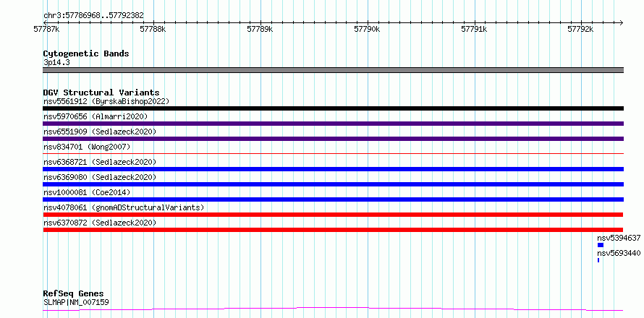The width and height of the screenshot is (644, 318).
Task: Click the blue nsv6369080 variant bar
Action: pos(333,184)
